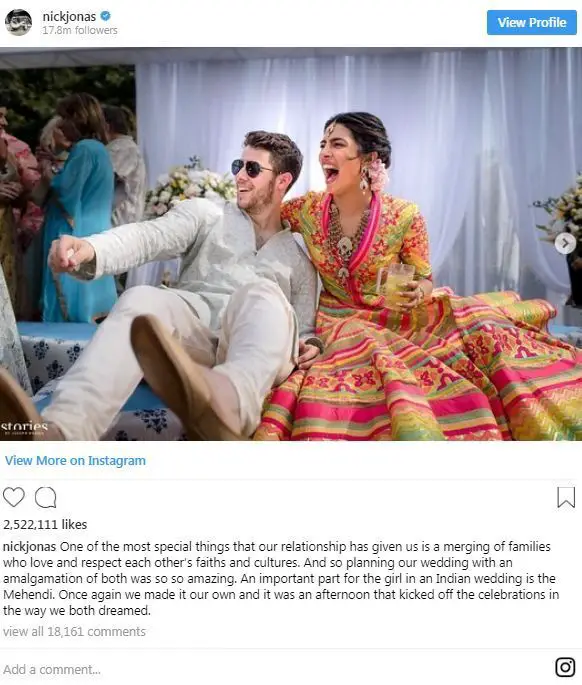The image size is (582, 685).
Task: Click the man's aviator sunglasses in photo
Action: [250, 168]
